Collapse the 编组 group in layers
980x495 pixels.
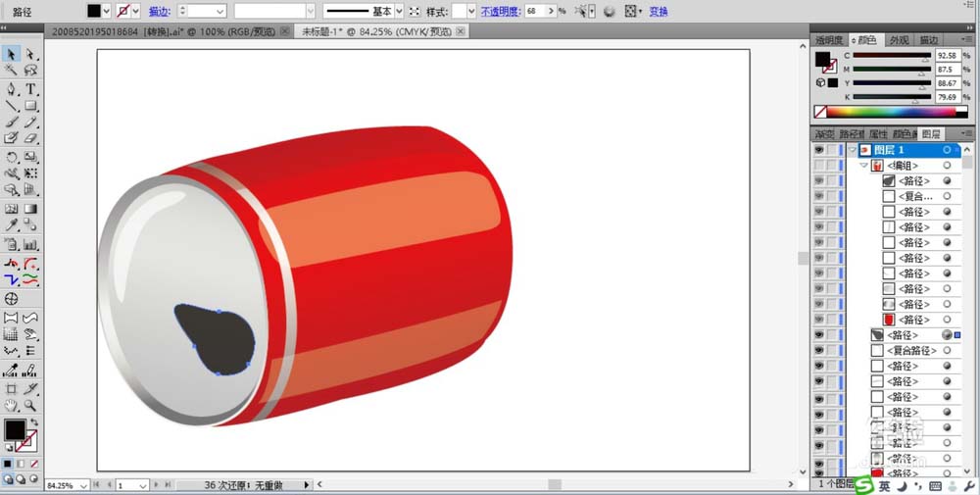point(863,166)
